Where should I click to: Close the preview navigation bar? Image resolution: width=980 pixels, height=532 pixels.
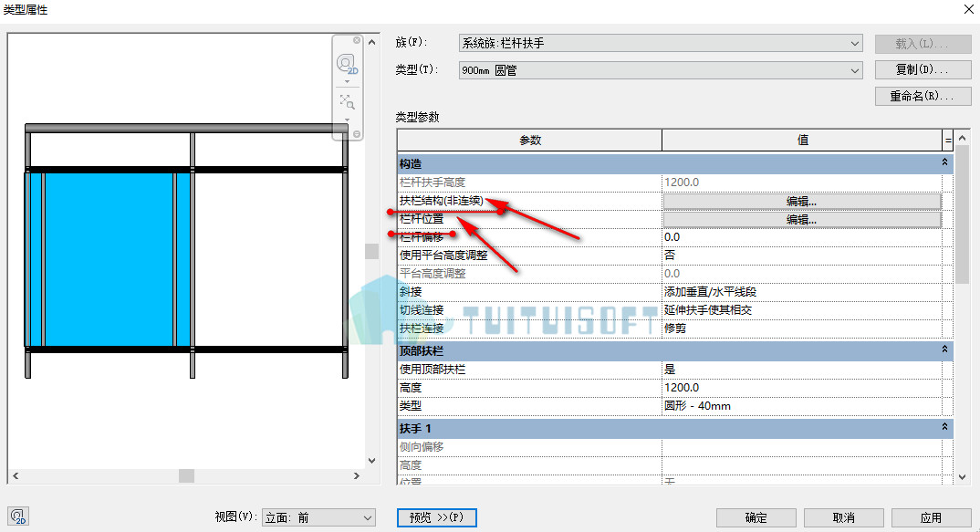pyautogui.click(x=357, y=40)
